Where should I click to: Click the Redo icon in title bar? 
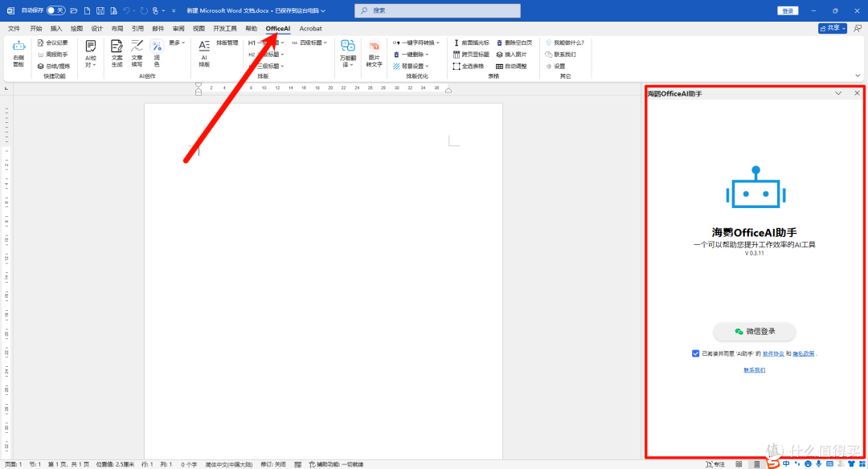tap(144, 10)
